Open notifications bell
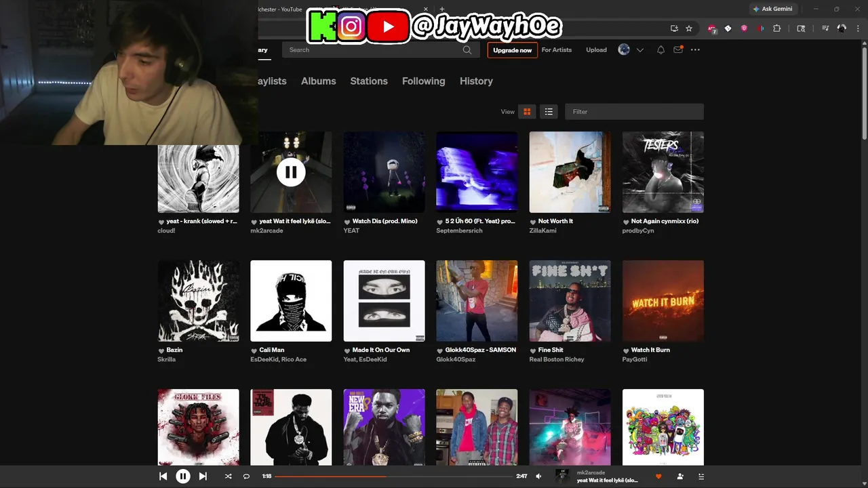This screenshot has width=868, height=488. coord(660,50)
